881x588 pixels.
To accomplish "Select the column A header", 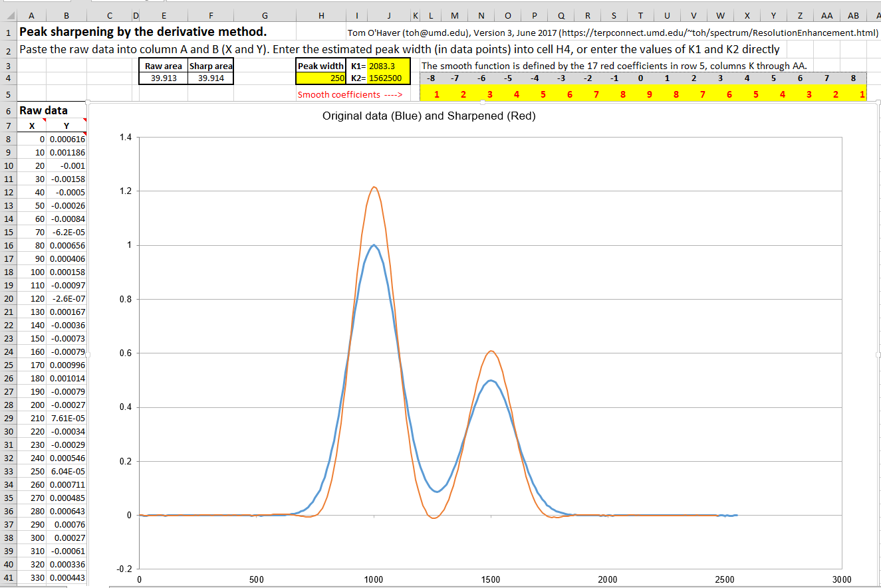I will [x=32, y=15].
